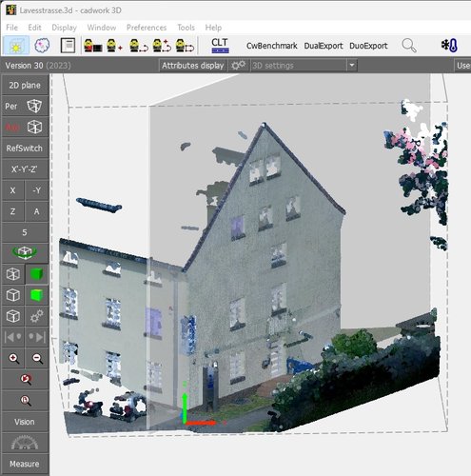This screenshot has width=471, height=476.
Task: Open display settings gears icon in left panel
Action: 37,316
